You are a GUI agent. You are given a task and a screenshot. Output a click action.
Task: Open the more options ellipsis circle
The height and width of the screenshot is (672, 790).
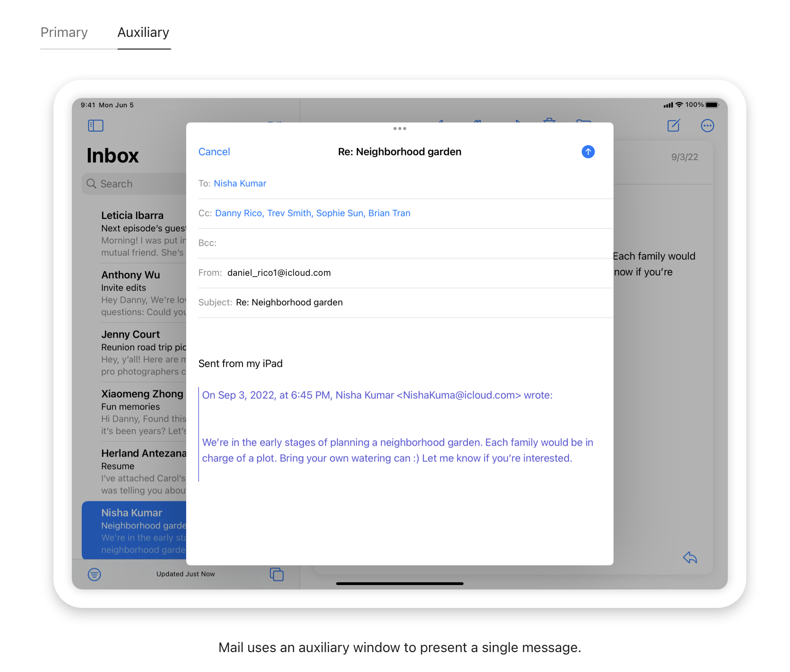click(x=707, y=126)
